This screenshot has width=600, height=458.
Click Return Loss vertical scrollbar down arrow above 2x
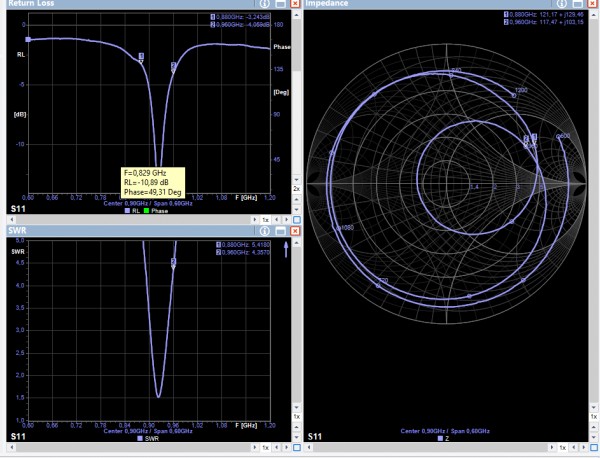click(297, 179)
